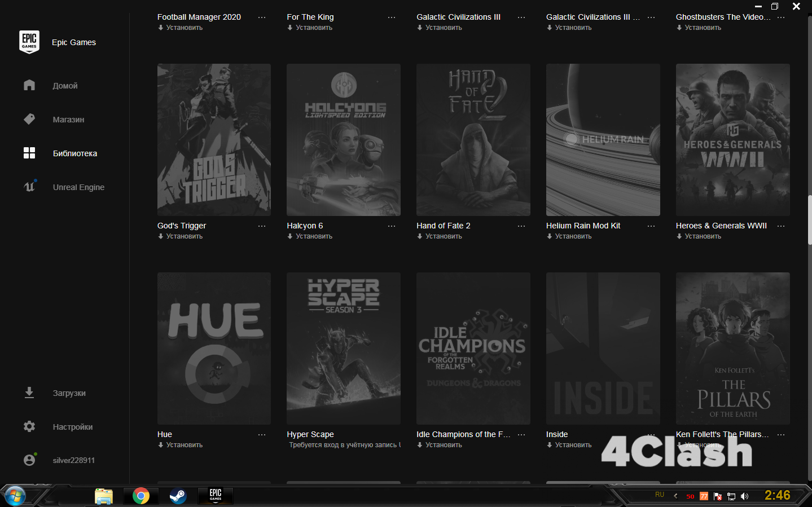Open options menu for Football Manager 2020

pyautogui.click(x=262, y=17)
